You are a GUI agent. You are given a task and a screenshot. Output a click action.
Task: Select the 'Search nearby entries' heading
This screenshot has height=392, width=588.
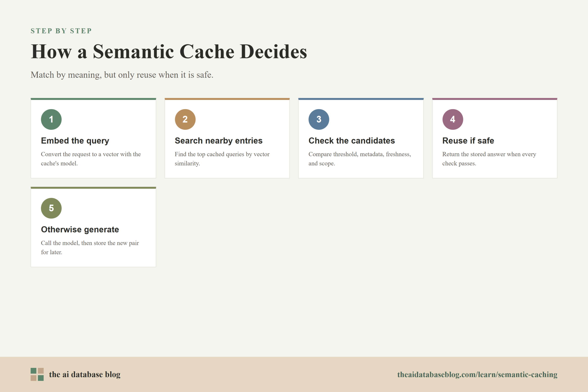click(218, 141)
